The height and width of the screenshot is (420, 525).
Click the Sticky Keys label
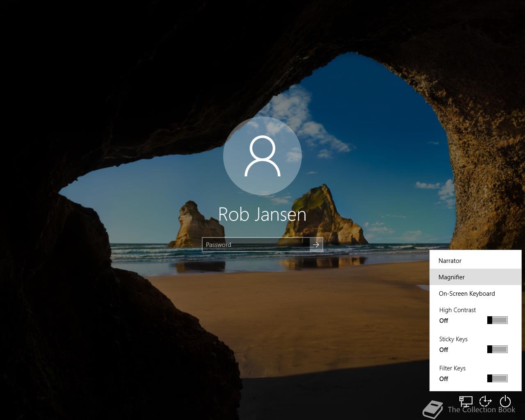453,339
